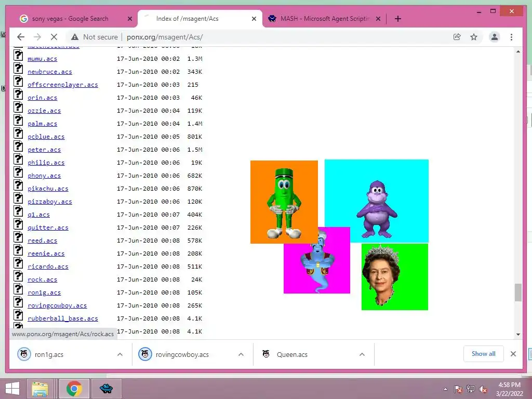This screenshot has width=532, height=399.
Task: Open rock.acs link
Action: tap(43, 280)
